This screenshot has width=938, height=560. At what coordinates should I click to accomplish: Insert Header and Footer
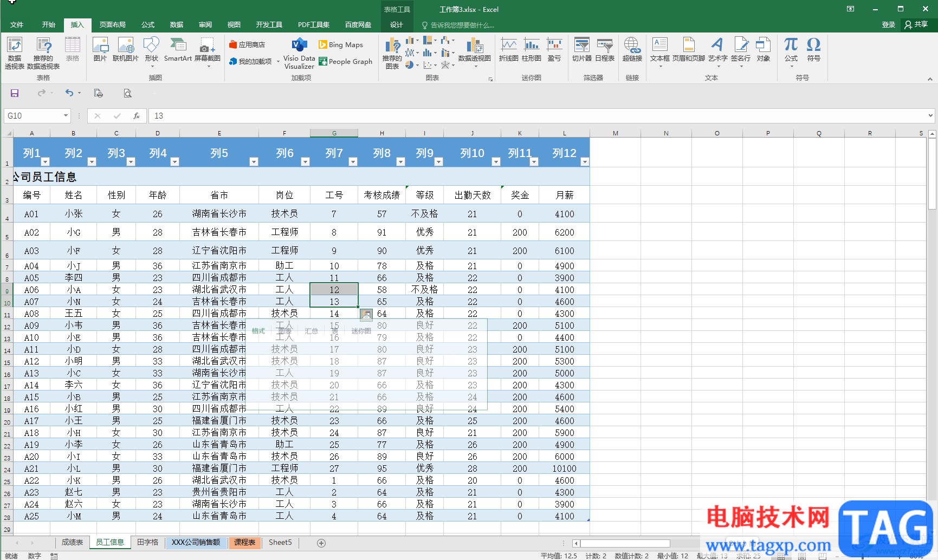pyautogui.click(x=689, y=49)
